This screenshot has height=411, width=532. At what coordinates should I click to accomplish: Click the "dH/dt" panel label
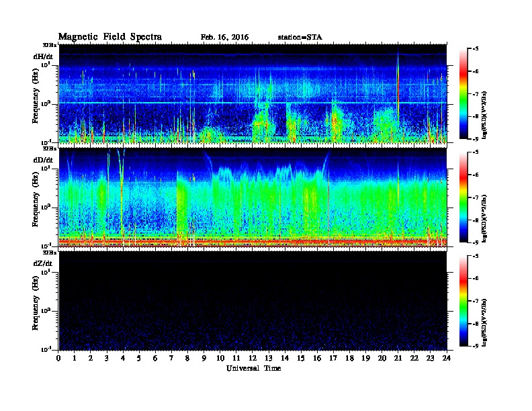tap(43, 56)
